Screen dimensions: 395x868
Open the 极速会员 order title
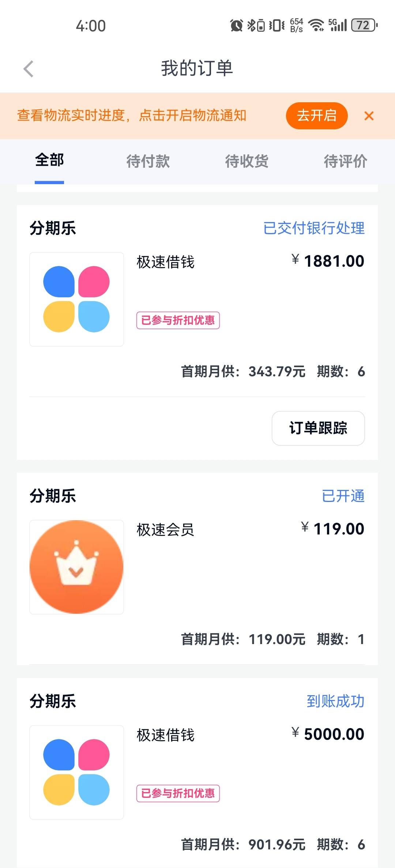(x=165, y=530)
